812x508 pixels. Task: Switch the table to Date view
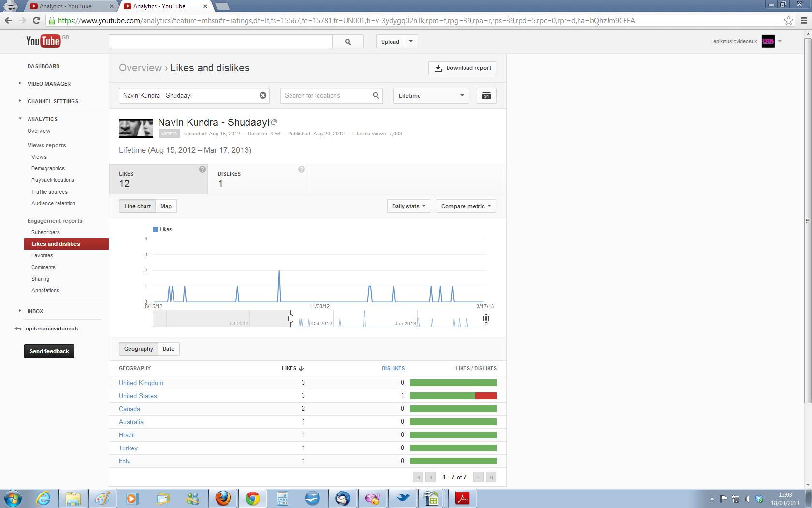coord(169,349)
